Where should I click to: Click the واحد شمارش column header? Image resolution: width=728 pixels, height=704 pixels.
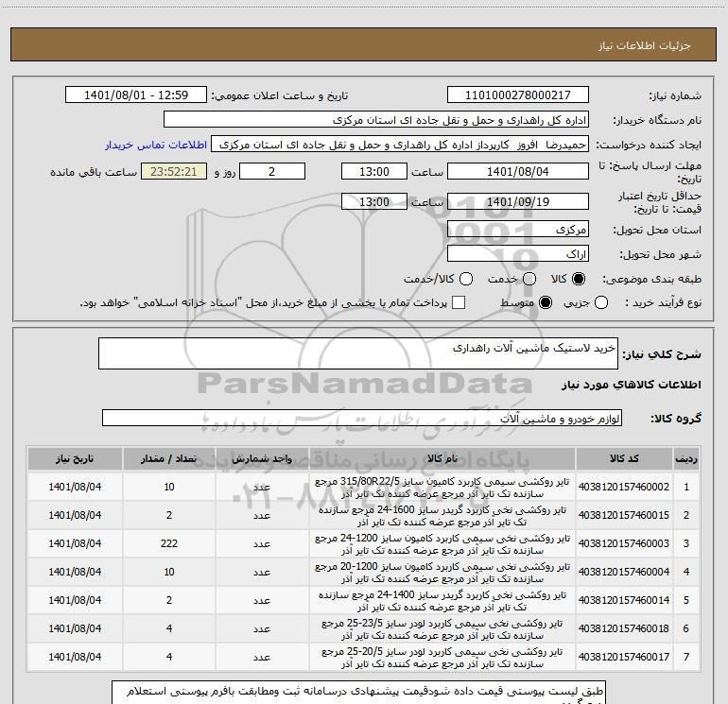pos(262,459)
